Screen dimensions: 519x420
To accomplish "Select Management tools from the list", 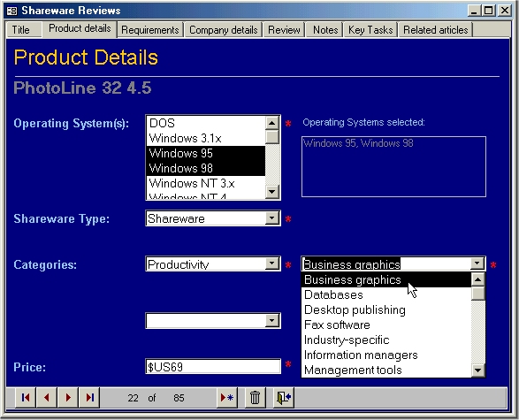I will (x=386, y=370).
